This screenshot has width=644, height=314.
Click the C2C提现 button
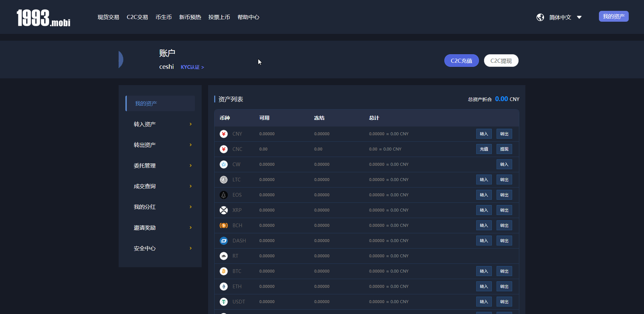coord(501,61)
